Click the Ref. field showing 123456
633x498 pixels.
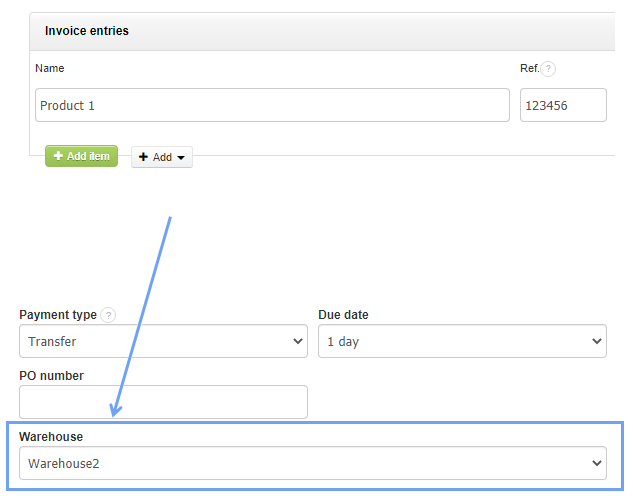tap(563, 105)
